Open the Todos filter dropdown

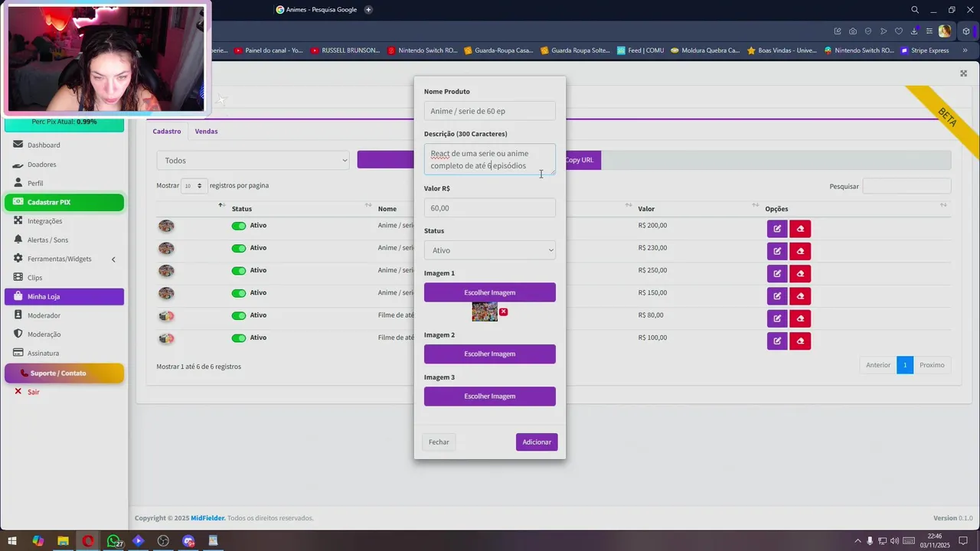[x=253, y=160]
